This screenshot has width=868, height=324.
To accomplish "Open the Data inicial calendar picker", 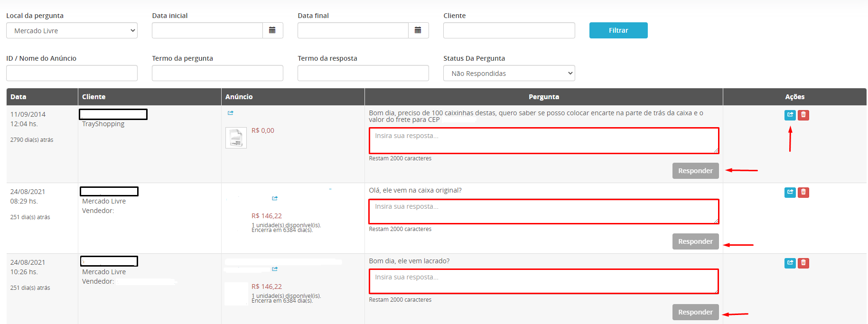I will [272, 30].
